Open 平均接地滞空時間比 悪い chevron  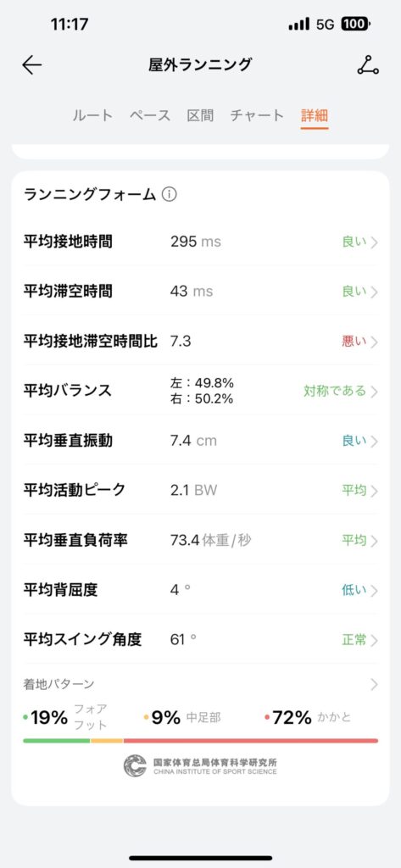pyautogui.click(x=375, y=342)
